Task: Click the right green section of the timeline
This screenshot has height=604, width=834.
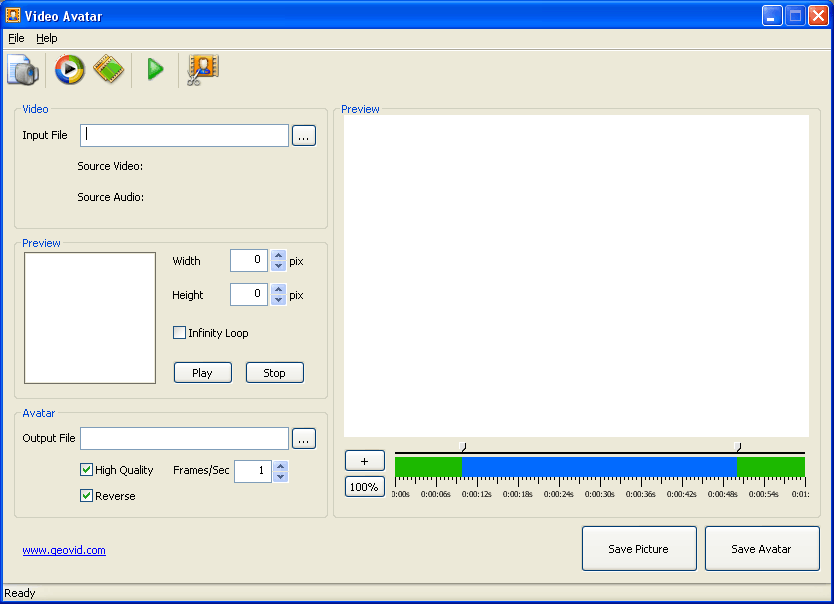Action: (x=771, y=467)
